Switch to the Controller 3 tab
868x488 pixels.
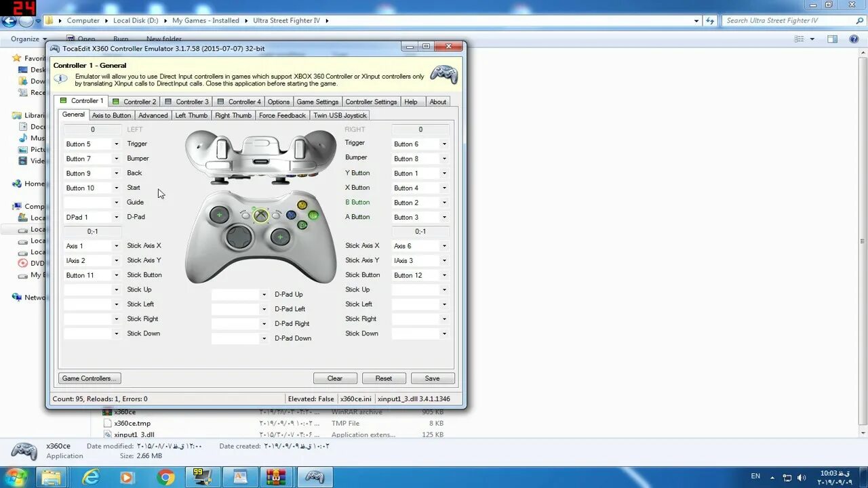pos(186,102)
